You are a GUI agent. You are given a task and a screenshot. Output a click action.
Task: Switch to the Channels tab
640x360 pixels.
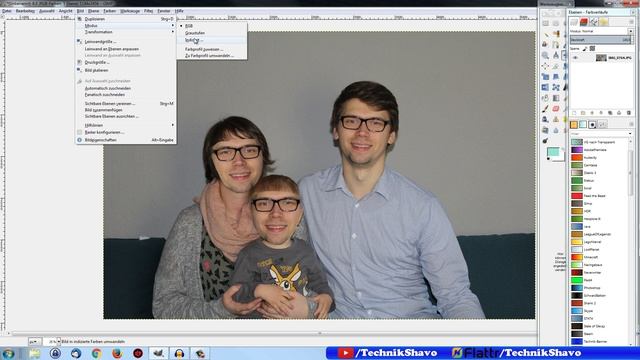tap(584, 22)
